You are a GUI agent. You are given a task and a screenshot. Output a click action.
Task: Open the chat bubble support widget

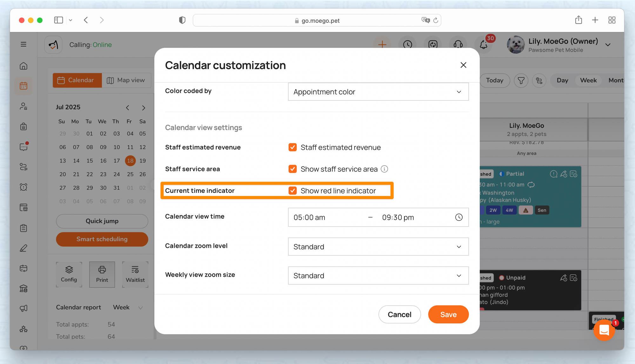[x=604, y=330]
